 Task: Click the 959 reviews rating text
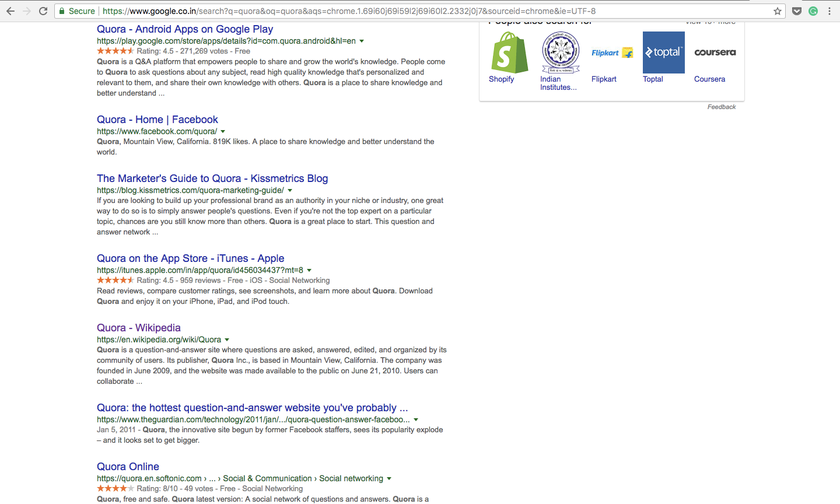(x=201, y=281)
